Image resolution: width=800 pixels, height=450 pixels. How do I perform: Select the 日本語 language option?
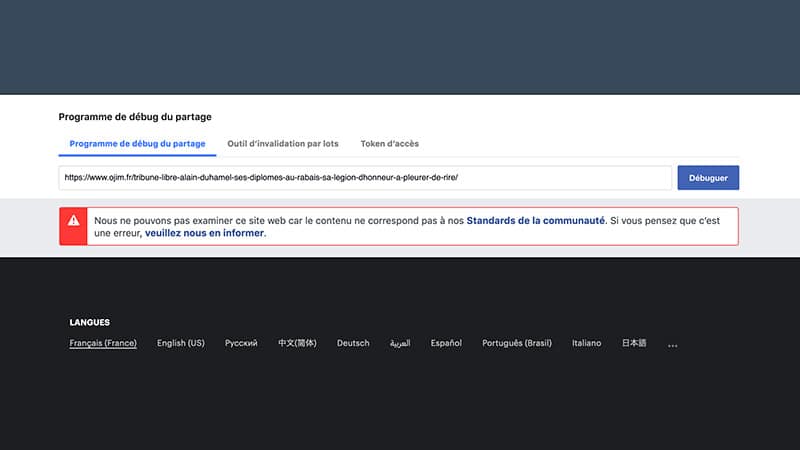click(634, 343)
